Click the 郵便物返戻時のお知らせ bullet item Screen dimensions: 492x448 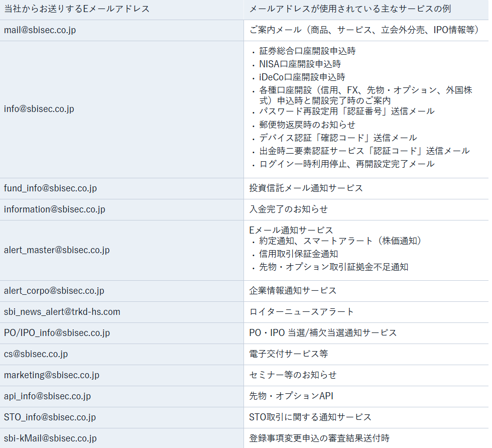click(x=307, y=125)
